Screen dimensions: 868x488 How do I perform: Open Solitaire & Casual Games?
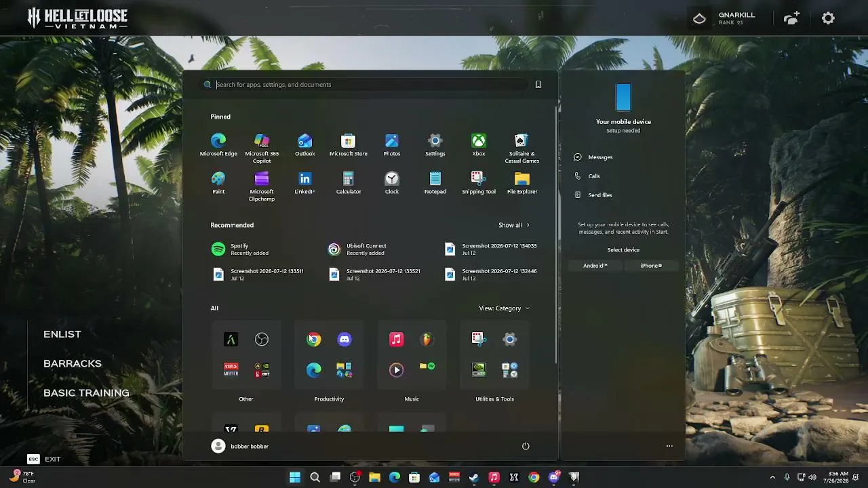tap(522, 148)
